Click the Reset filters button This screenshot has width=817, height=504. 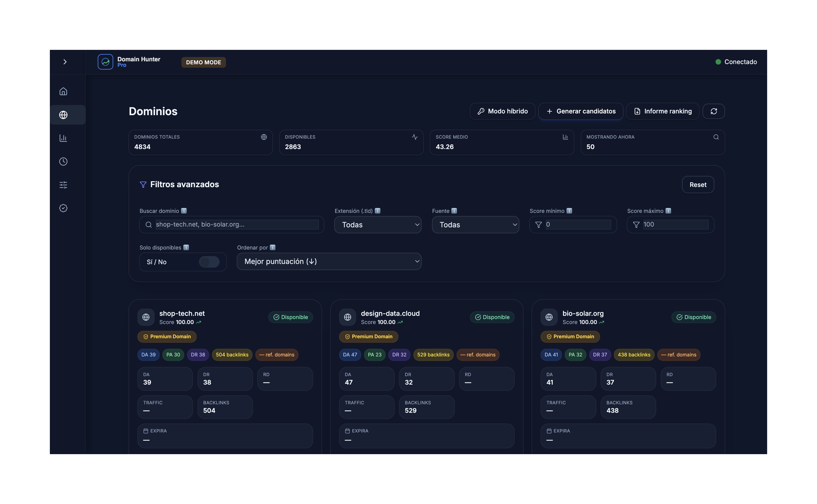(x=698, y=185)
